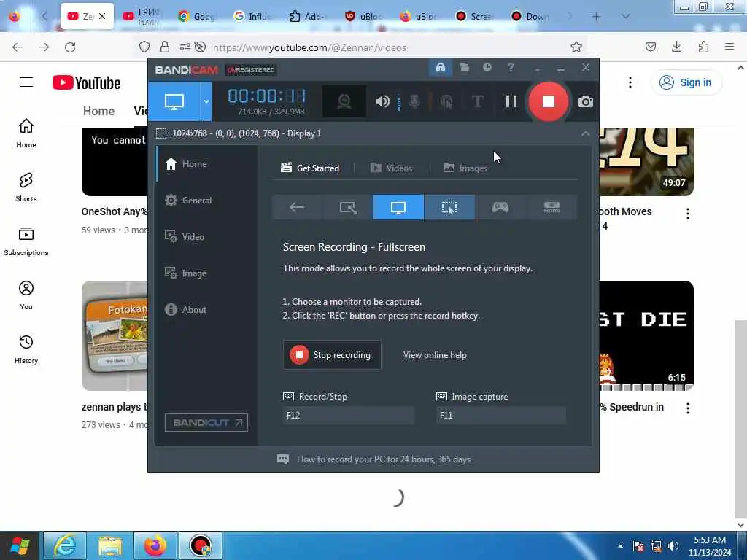The width and height of the screenshot is (747, 560).
Task: Stop recording with the red toolbar button
Action: pyautogui.click(x=549, y=101)
